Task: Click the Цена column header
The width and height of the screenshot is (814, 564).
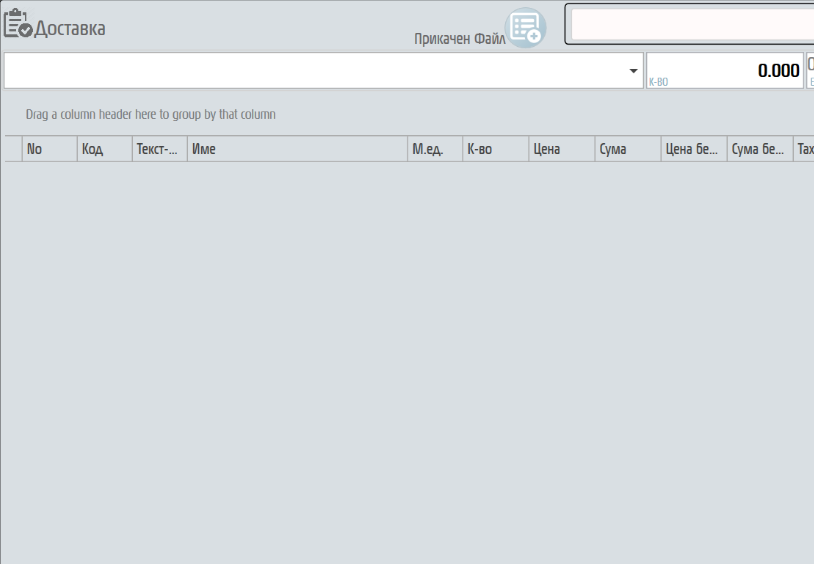Action: (561, 149)
